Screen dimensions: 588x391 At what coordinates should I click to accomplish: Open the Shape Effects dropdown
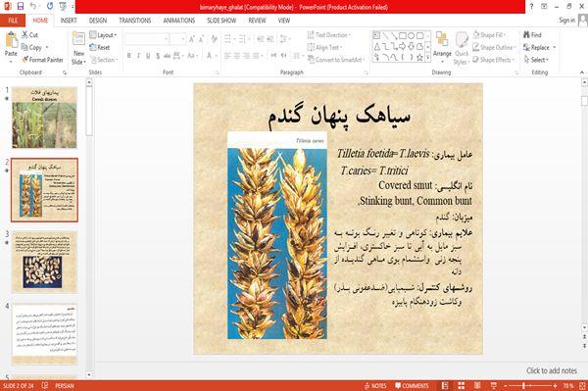(x=494, y=60)
